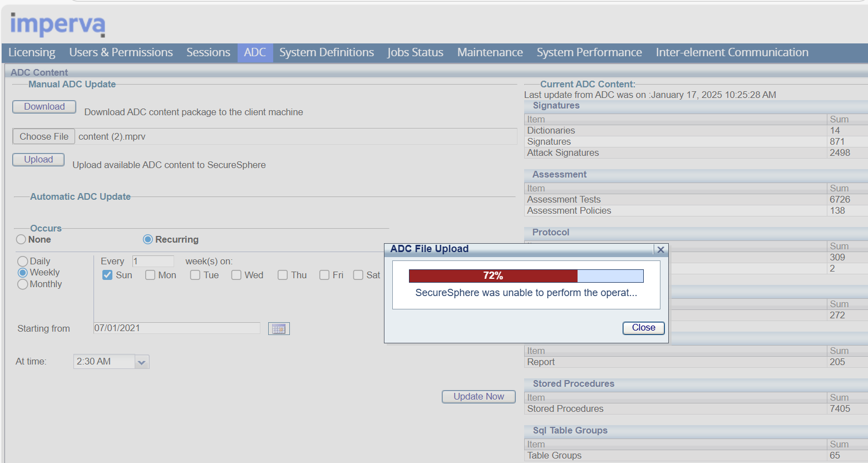Close the ADC File Upload dialog via X

pos(660,249)
